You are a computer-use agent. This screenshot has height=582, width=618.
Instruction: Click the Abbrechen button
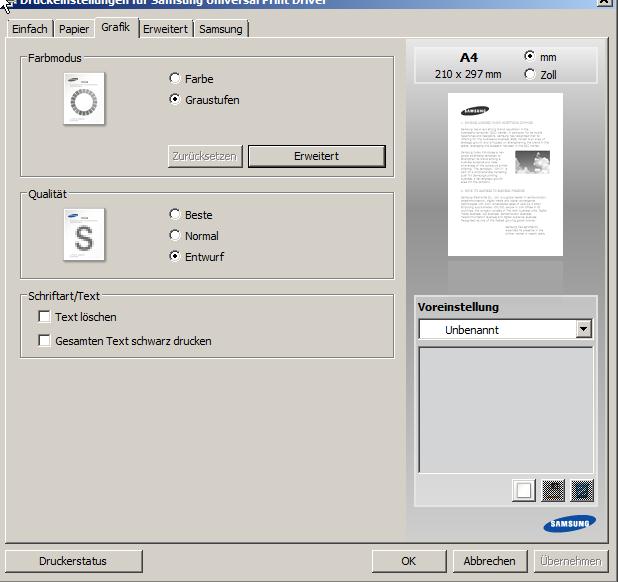pyautogui.click(x=490, y=561)
